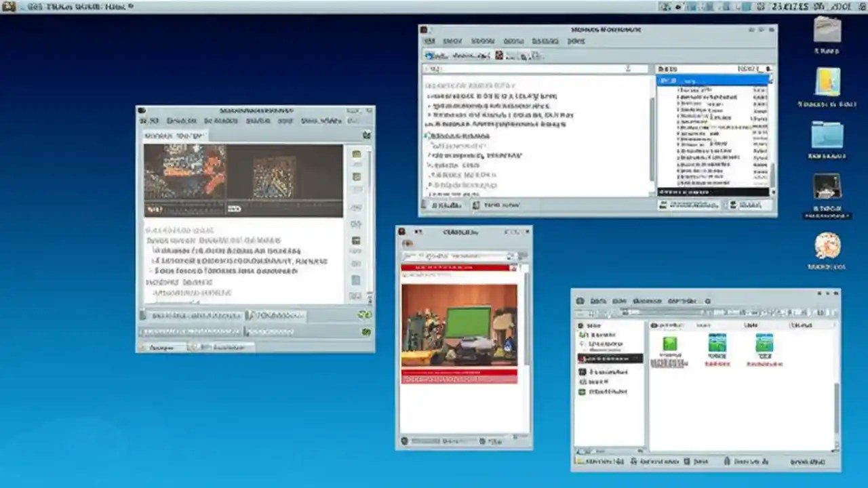Toggle the green status indicator in the chat window corner
The width and height of the screenshot is (868, 488).
click(x=365, y=314)
